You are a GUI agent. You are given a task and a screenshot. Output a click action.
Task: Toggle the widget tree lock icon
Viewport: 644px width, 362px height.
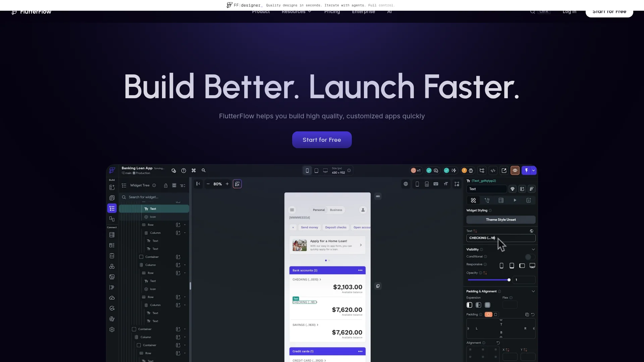coord(166,185)
